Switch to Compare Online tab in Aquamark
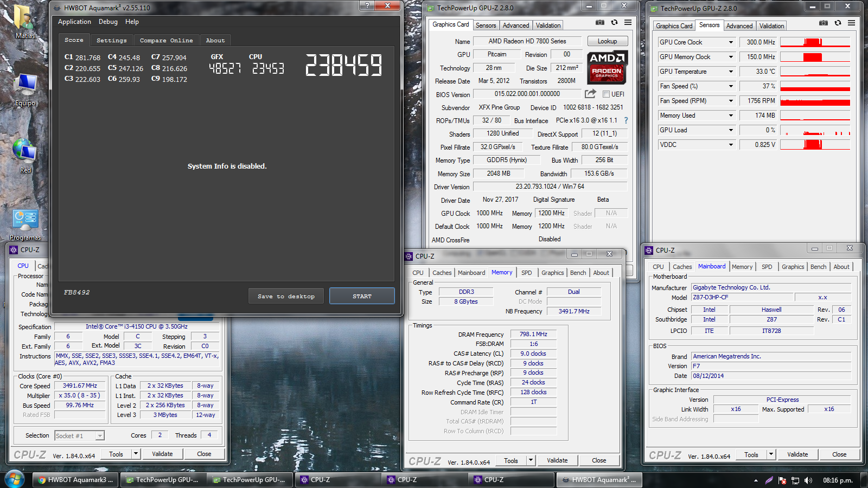Viewport: 868px width, 488px height. point(166,40)
